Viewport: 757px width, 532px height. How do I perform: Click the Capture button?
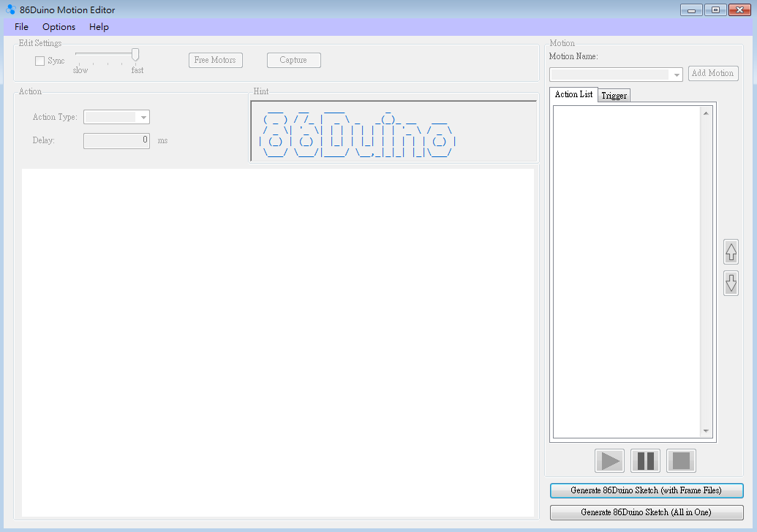tap(293, 61)
